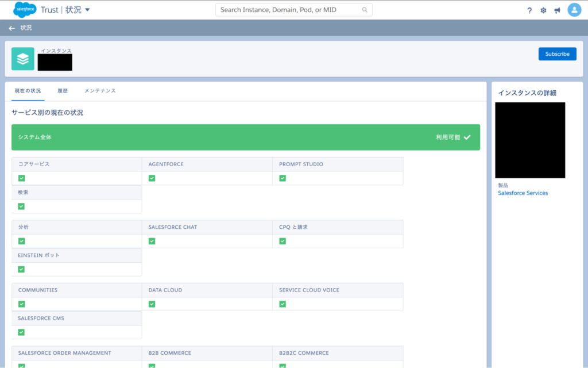Click the status checkmark under 分析
This screenshot has height=368, width=588.
[22, 241]
